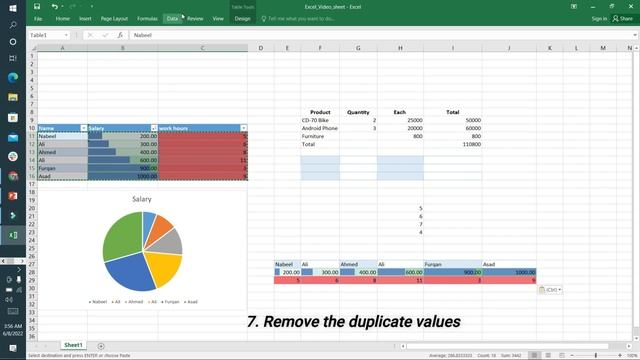Viewport: 640px width, 360px height.
Task: Switch to the Home tab
Action: tap(62, 19)
